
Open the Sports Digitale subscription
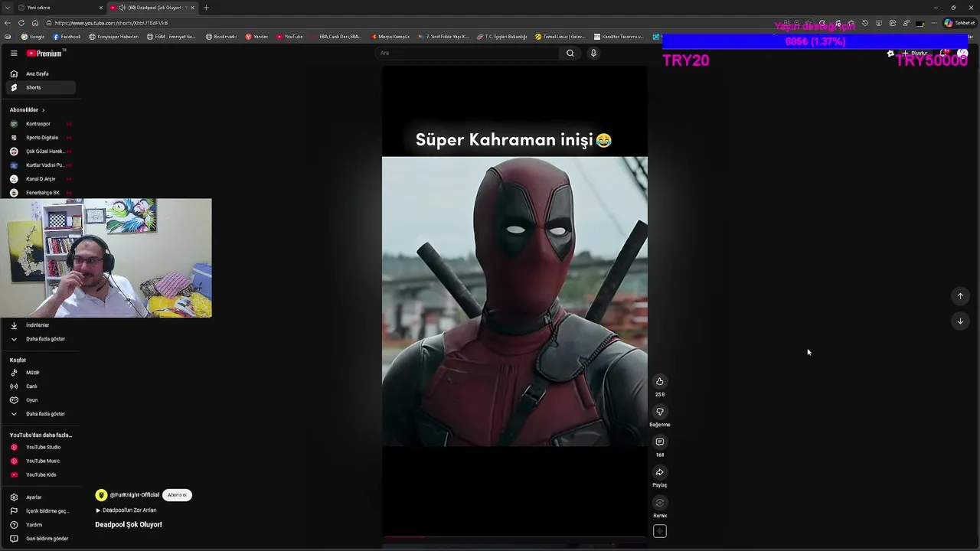pos(40,138)
